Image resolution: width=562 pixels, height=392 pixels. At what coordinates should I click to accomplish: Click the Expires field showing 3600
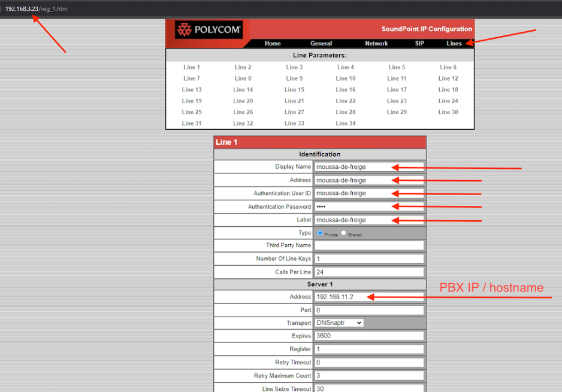369,336
